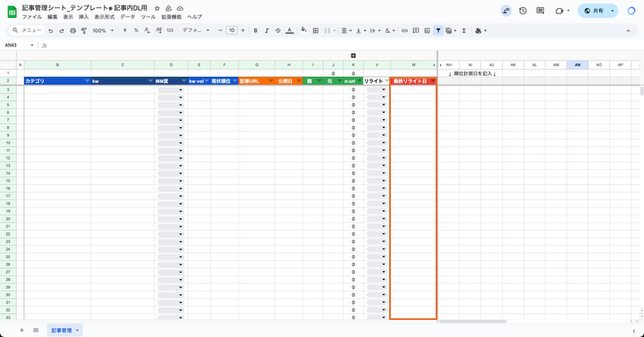Viewport: 644px width, 337px height.
Task: Open the comments panel icon
Action: [x=540, y=11]
